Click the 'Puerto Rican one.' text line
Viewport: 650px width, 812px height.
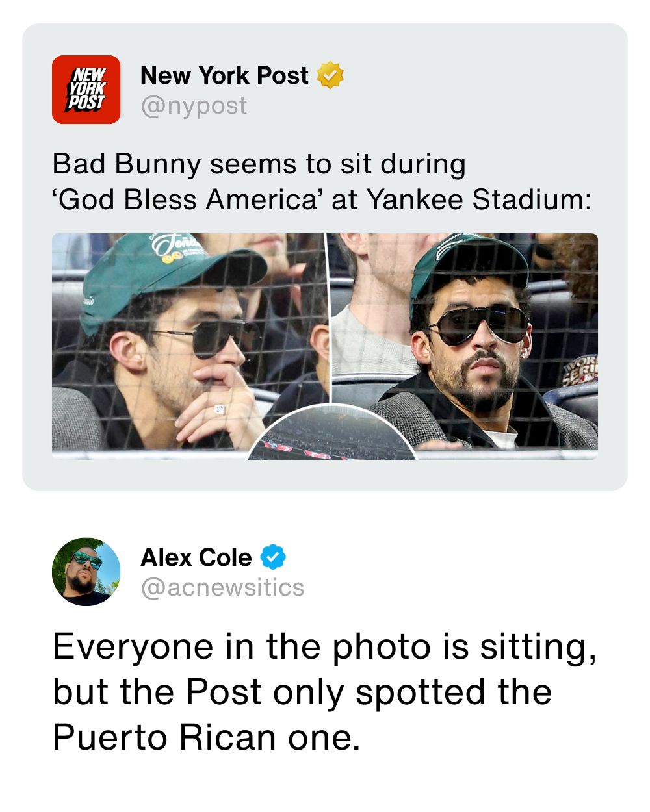[x=206, y=737]
